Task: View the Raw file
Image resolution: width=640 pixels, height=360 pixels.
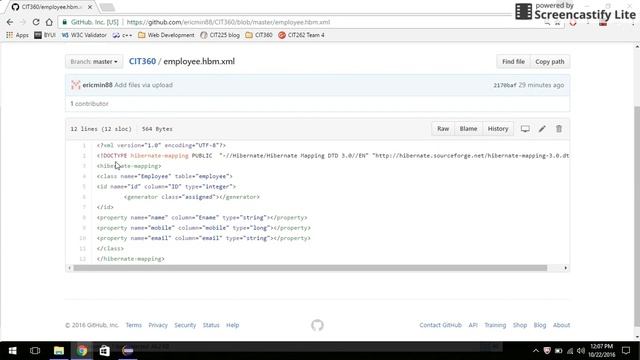Action: click(443, 129)
